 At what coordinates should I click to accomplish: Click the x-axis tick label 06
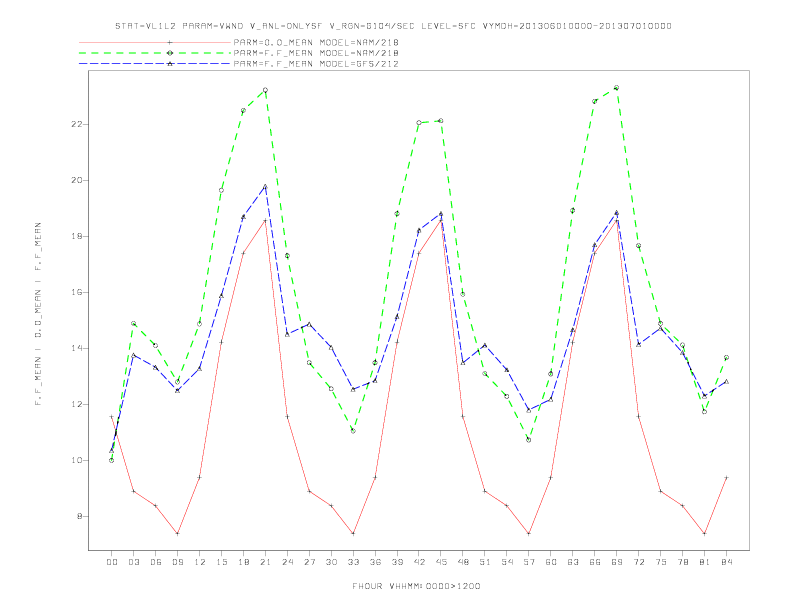(x=156, y=562)
